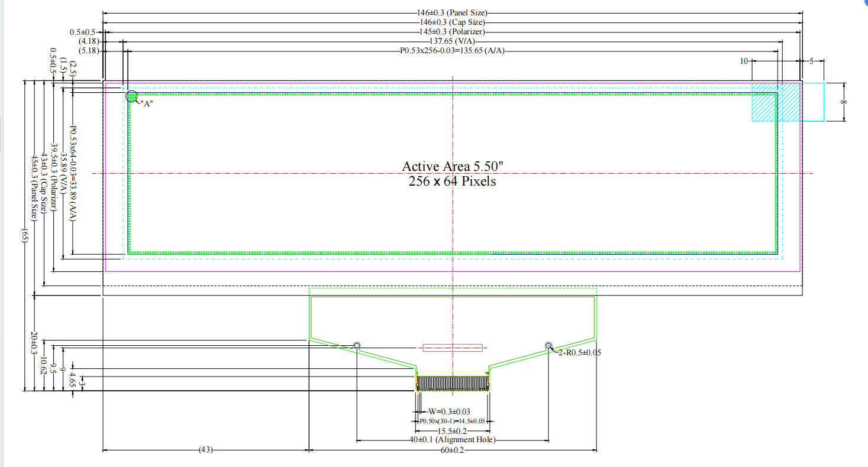Select the FPC connector pin array
The width and height of the screenshot is (868, 467).
coord(453,382)
